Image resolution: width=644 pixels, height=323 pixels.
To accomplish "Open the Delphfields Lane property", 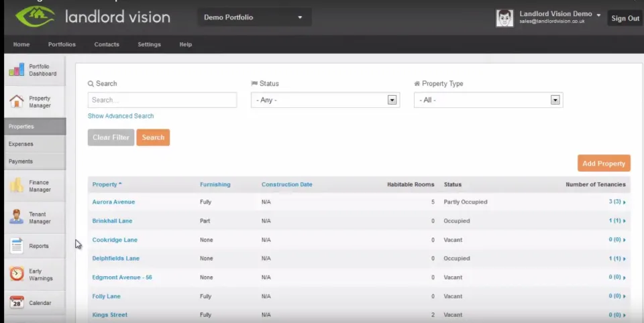I will [116, 258].
